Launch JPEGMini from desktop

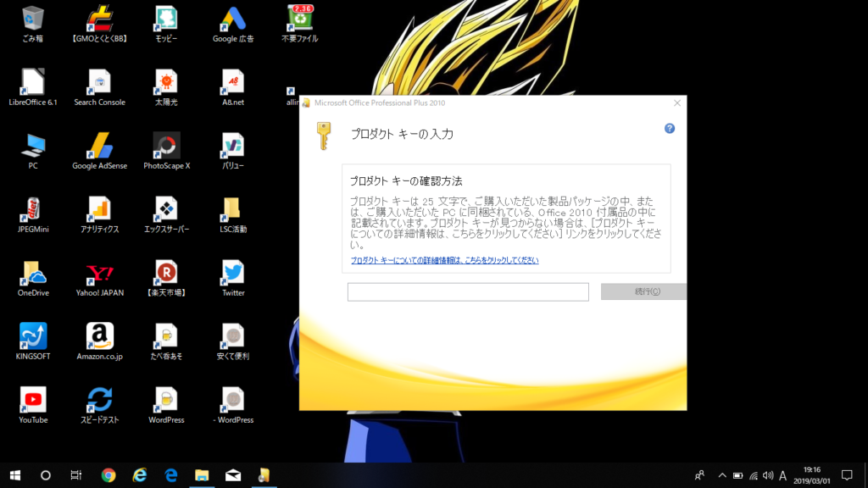(33, 214)
